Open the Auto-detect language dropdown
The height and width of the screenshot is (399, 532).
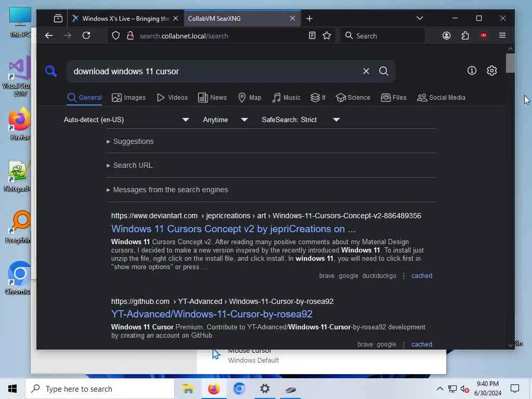coord(126,120)
